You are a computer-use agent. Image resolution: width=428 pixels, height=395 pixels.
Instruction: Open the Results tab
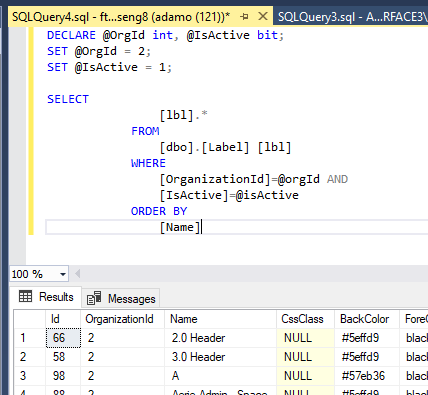[46, 297]
